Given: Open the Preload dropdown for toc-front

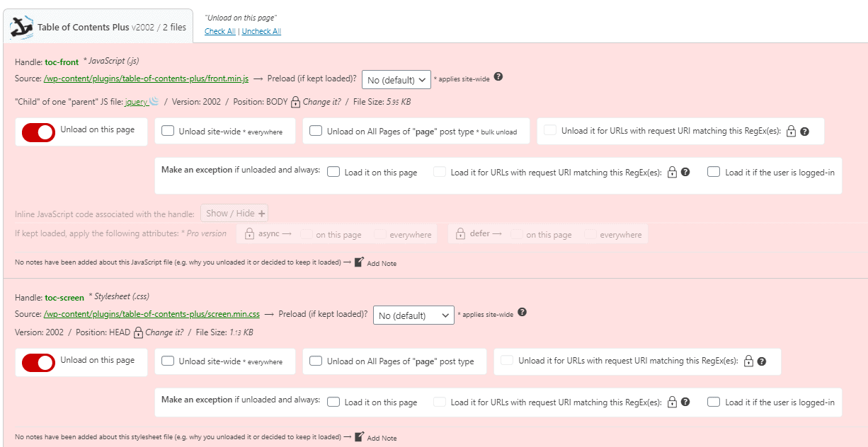Looking at the screenshot, I should 396,80.
